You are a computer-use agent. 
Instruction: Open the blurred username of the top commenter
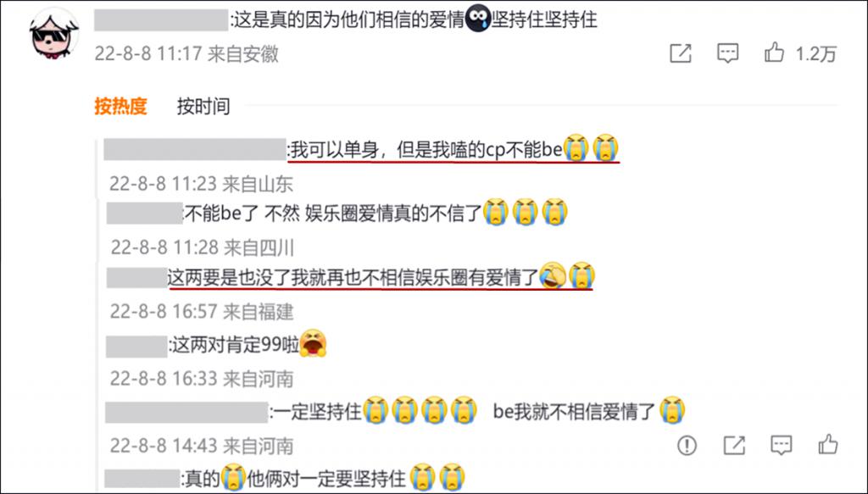point(161,20)
